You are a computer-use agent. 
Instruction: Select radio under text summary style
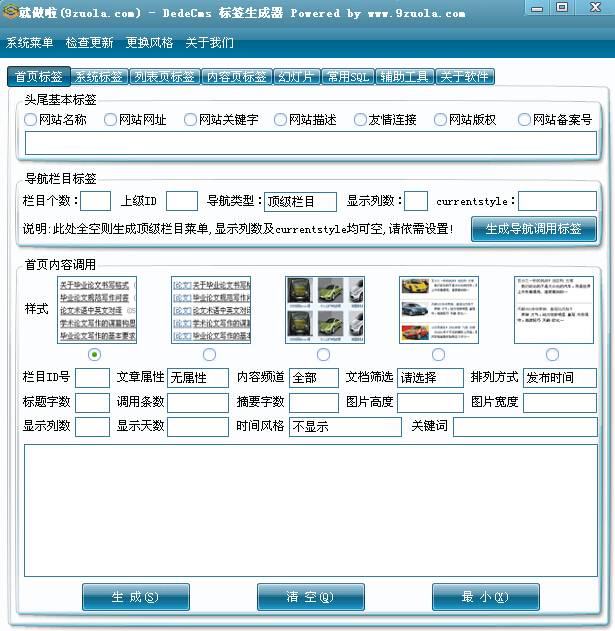tap(552, 355)
